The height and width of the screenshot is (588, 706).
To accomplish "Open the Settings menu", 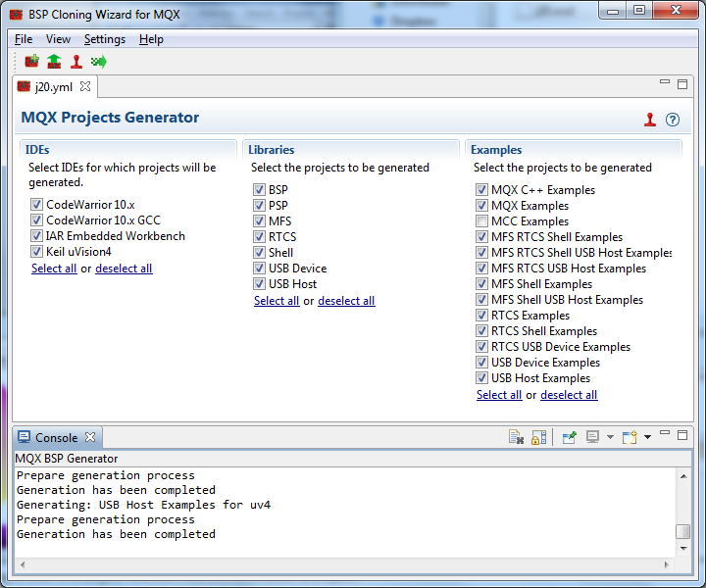I will tap(105, 39).
